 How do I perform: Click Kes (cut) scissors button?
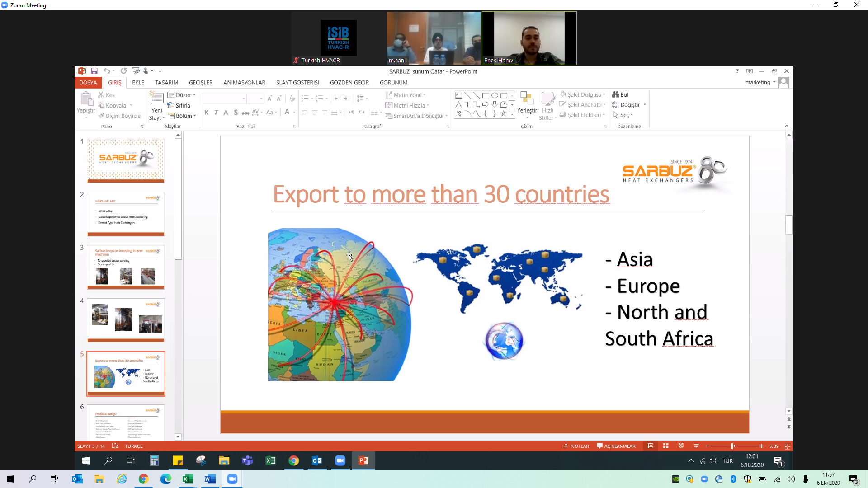point(107,95)
